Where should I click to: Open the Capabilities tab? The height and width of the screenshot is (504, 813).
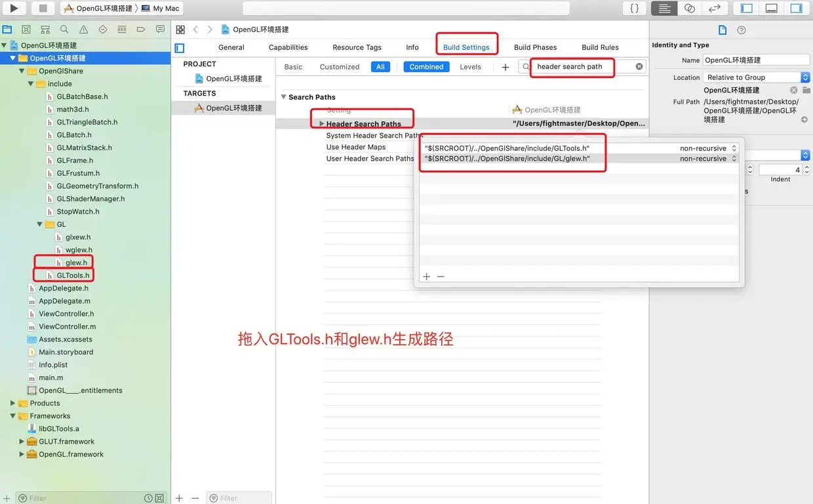pos(288,47)
